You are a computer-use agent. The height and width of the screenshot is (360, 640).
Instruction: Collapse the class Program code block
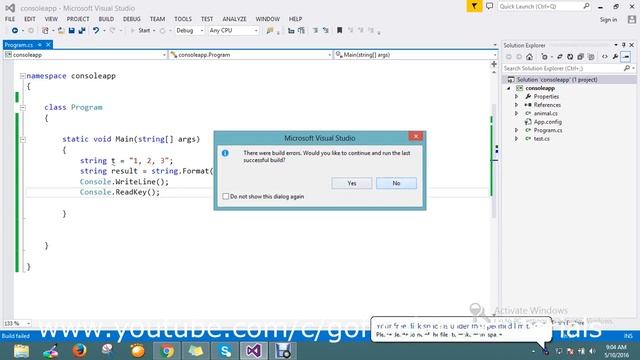click(x=23, y=108)
